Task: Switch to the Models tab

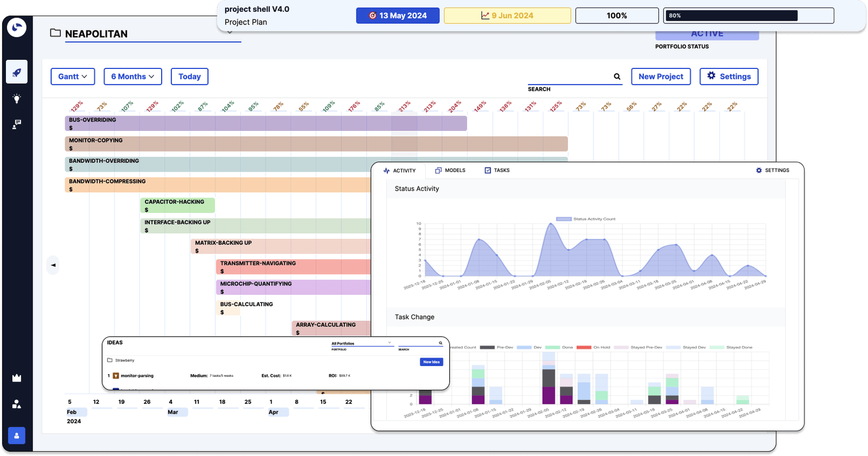Action: (450, 170)
